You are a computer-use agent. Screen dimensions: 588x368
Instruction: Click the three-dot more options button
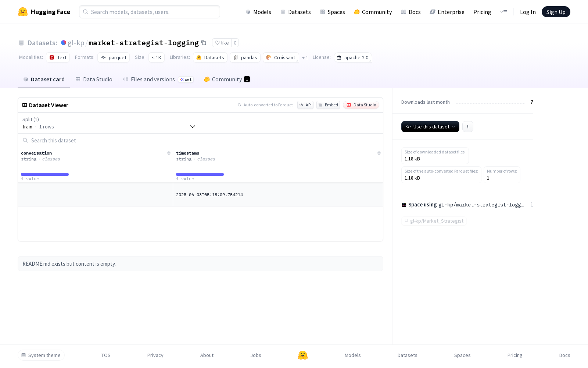coord(468,127)
